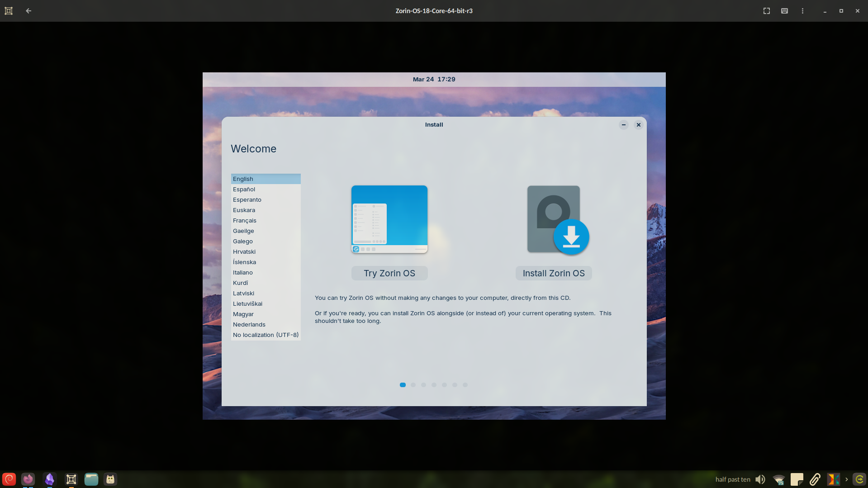Close the Install dialog
The image size is (868, 488).
639,125
